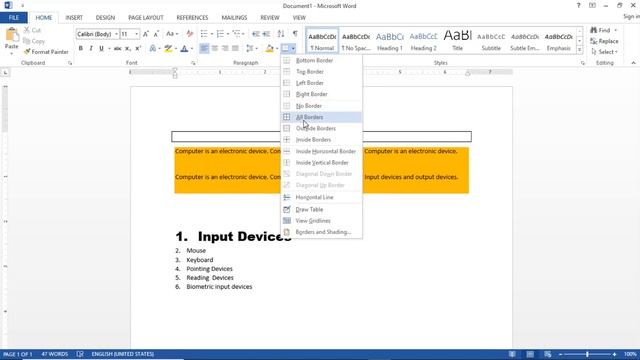
Task: Click the Cut command
Action: click(32, 30)
